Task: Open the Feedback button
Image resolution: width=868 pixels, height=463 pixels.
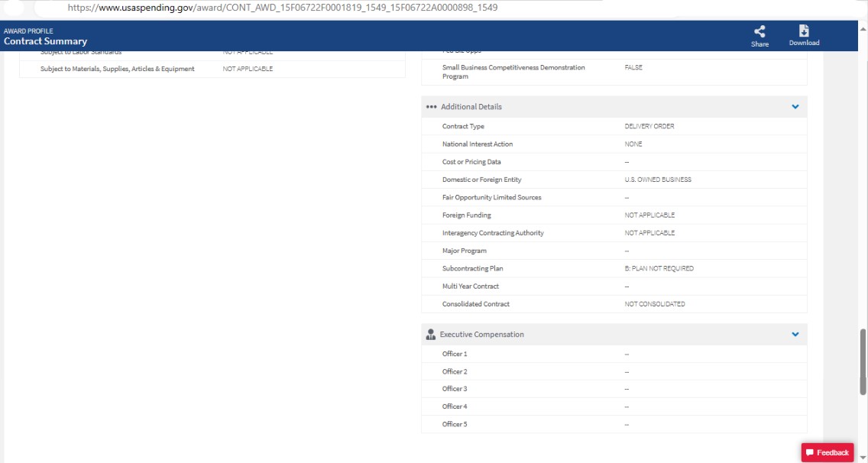Action: 827,452
